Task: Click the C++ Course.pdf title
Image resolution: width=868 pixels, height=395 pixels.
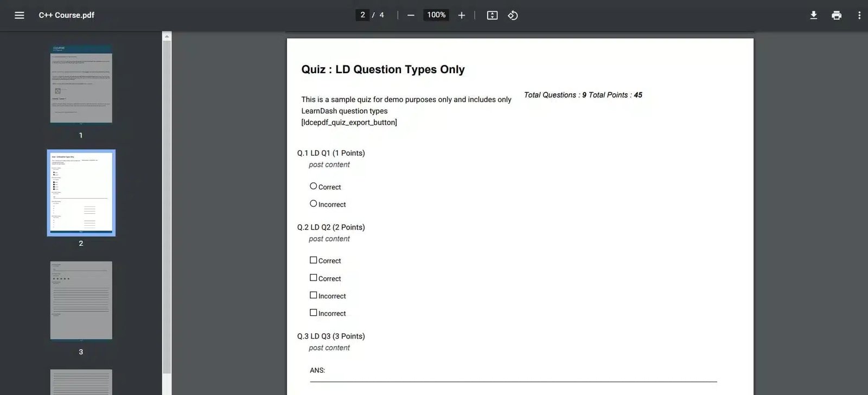Action: coord(66,15)
